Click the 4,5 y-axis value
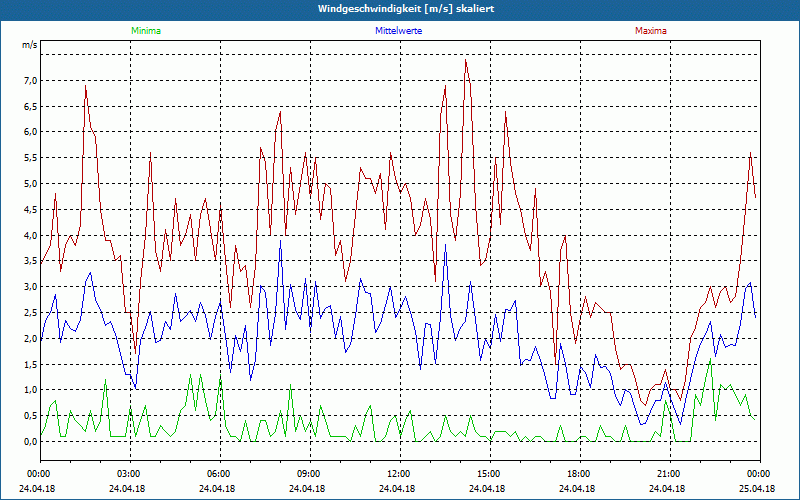800x500 pixels. [x=30, y=209]
